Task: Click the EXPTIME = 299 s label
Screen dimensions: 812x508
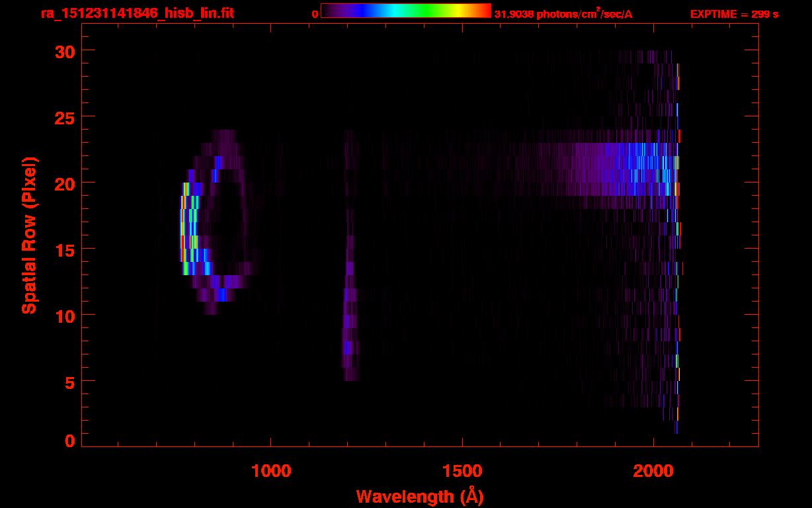Action: [734, 14]
